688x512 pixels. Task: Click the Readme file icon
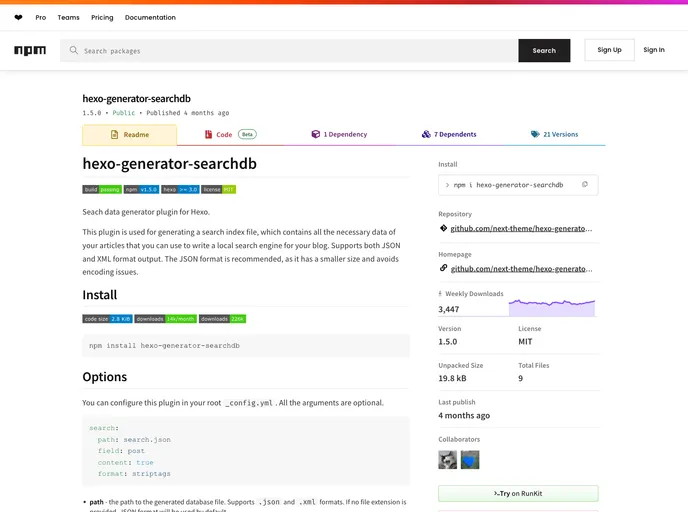pyautogui.click(x=115, y=135)
